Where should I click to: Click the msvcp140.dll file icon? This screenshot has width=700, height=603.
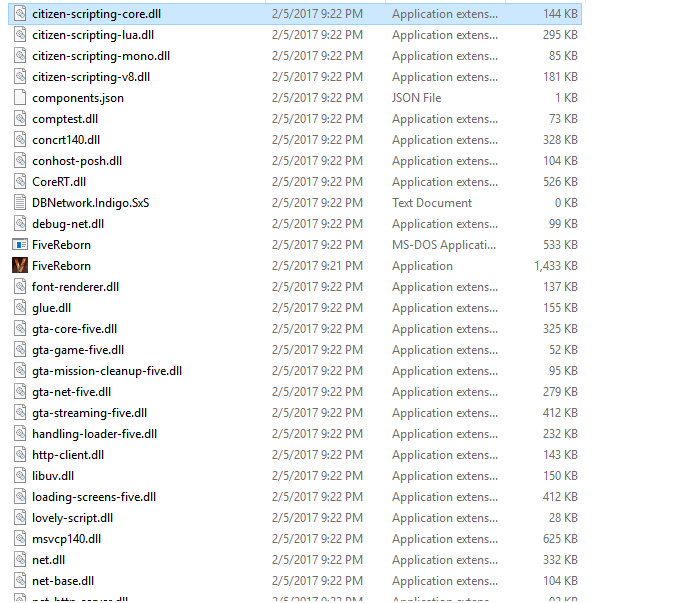[x=20, y=538]
